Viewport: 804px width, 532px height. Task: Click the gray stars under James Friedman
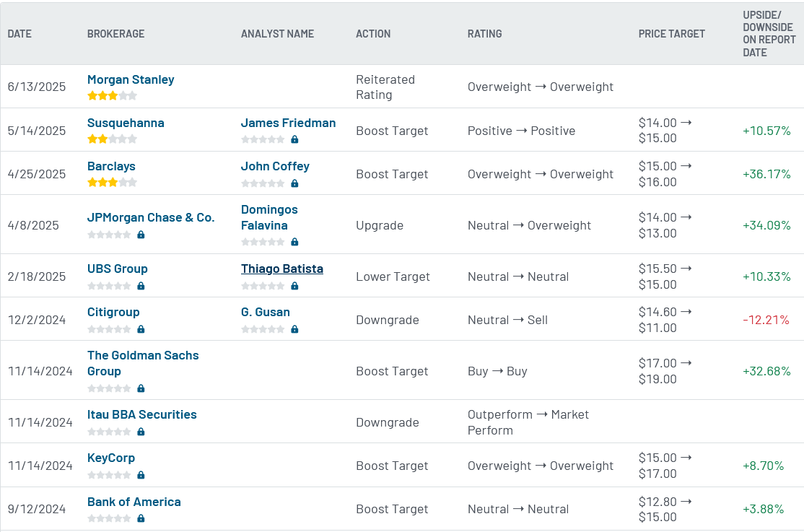[263, 139]
